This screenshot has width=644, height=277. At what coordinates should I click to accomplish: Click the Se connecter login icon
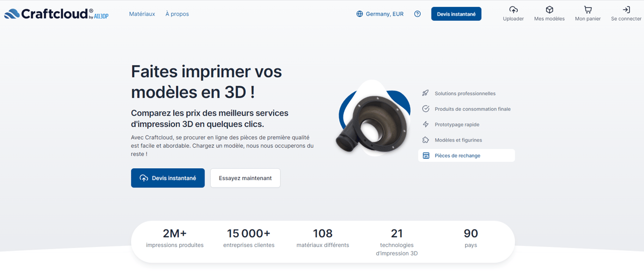(626, 10)
